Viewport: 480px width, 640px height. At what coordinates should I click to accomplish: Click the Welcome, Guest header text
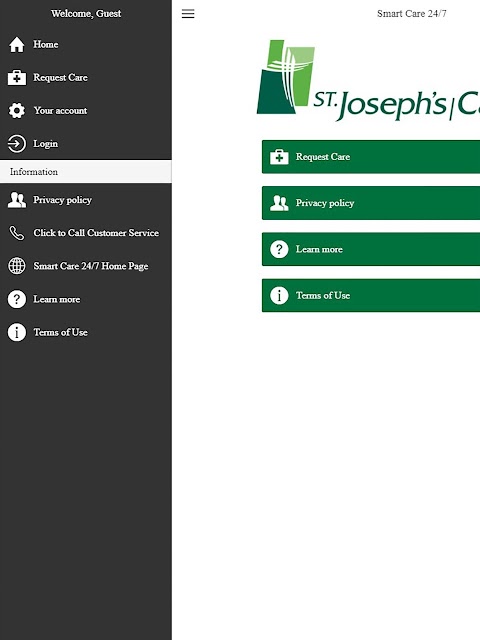86,13
